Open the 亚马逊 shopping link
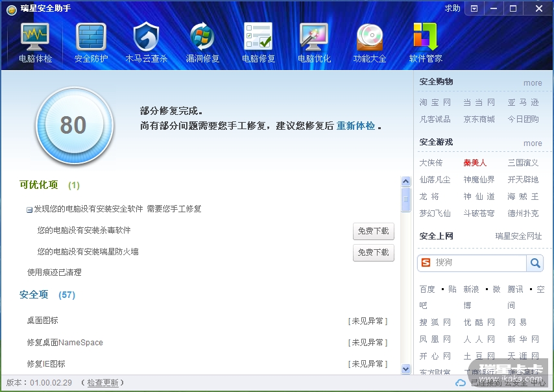Viewport: 554px width, 392px height. [524, 103]
